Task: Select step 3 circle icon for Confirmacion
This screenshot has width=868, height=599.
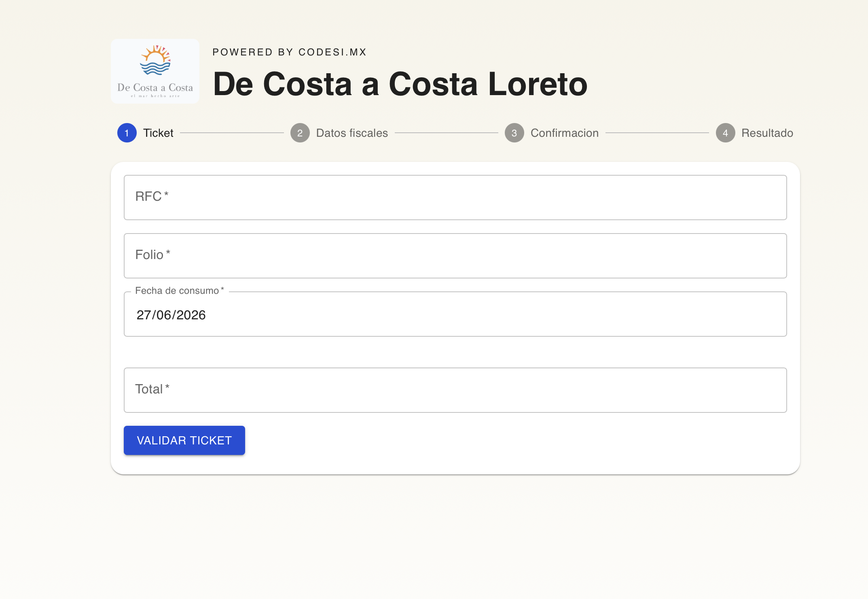Action: 514,133
